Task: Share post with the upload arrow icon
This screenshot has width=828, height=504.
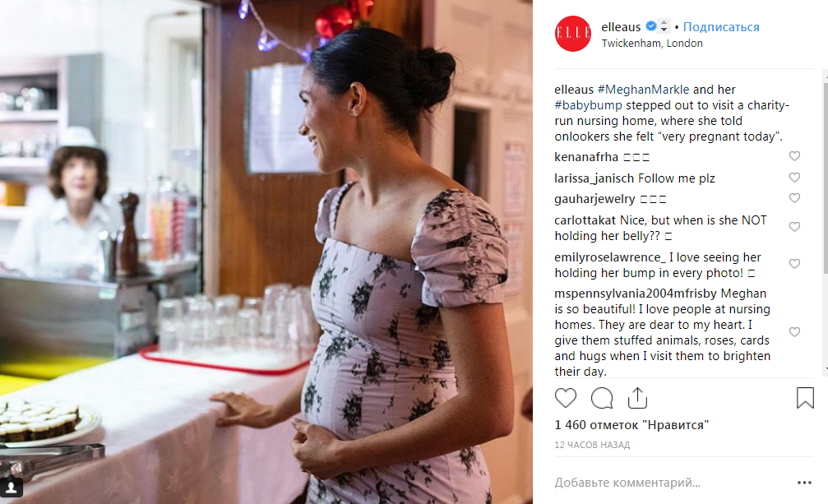Action: (x=637, y=398)
